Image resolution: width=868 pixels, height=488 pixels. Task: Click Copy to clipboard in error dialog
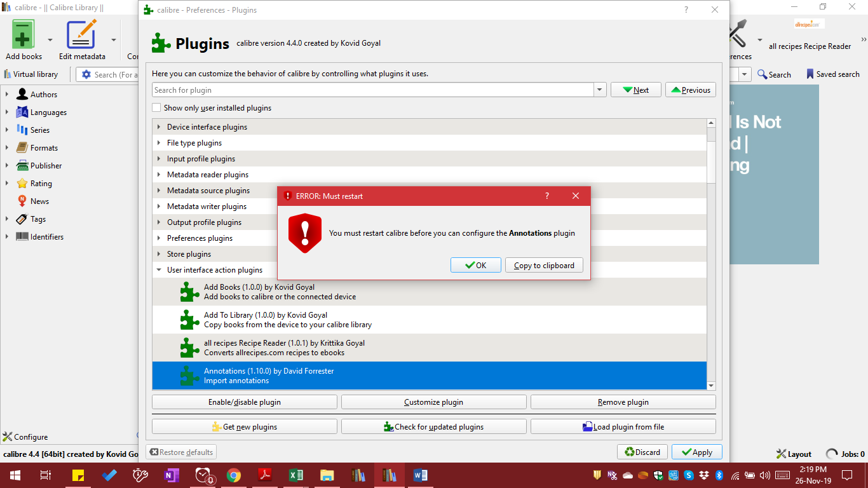544,265
